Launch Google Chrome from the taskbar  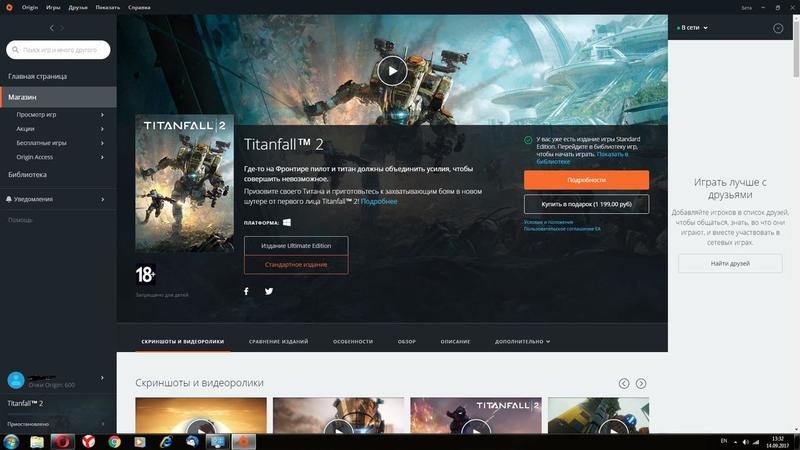(115, 442)
